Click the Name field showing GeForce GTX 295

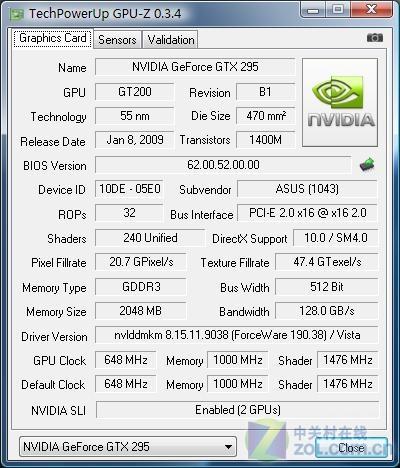pos(195,67)
